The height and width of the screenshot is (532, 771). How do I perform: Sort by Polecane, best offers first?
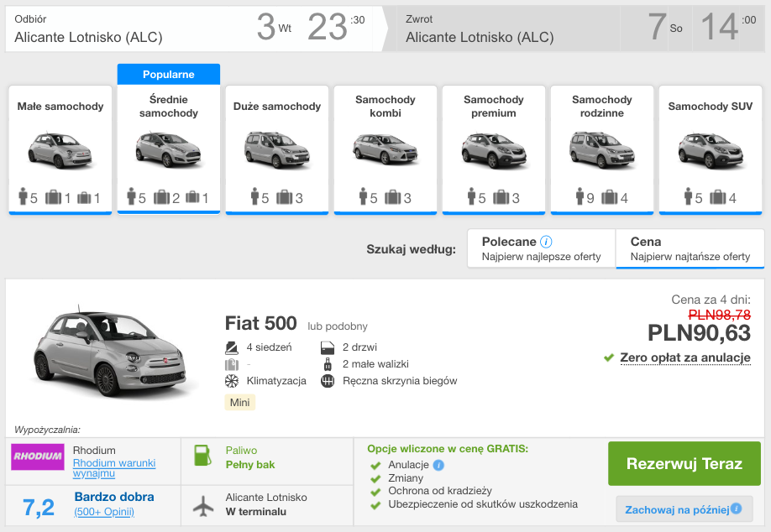coord(541,248)
